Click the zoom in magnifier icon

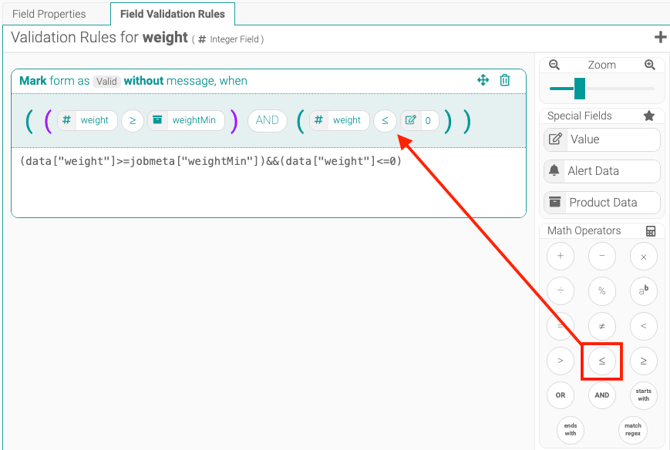[650, 65]
